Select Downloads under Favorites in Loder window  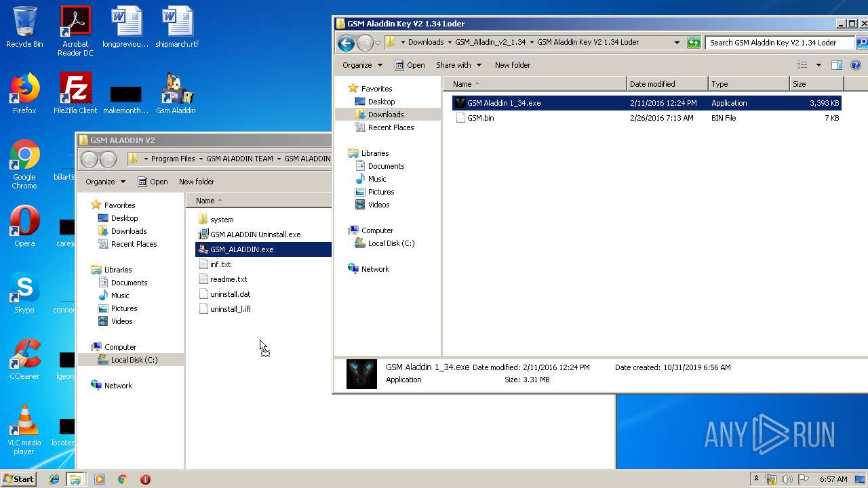pos(379,115)
